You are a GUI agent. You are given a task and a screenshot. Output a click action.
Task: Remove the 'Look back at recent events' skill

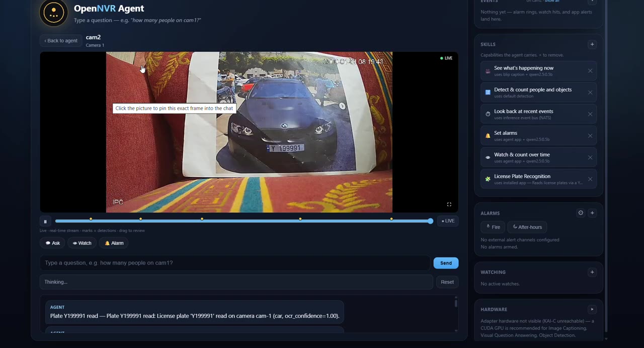coord(590,114)
